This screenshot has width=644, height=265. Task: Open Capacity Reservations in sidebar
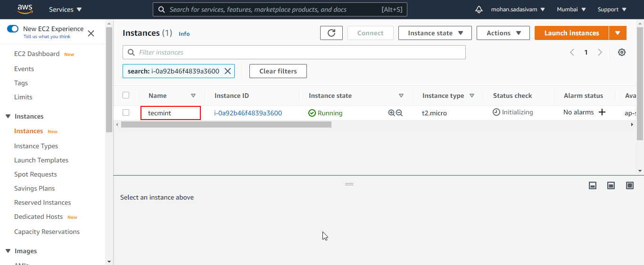click(x=47, y=232)
